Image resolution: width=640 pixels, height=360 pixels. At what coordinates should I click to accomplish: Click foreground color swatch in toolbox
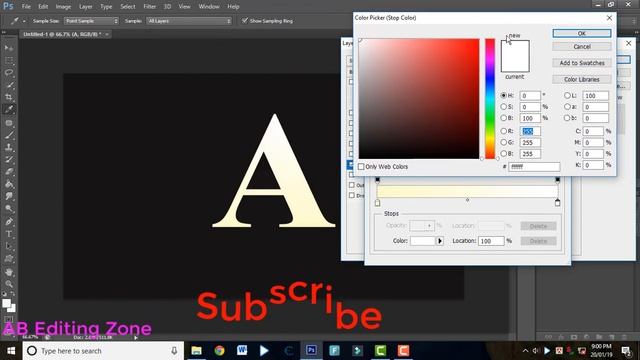6,303
